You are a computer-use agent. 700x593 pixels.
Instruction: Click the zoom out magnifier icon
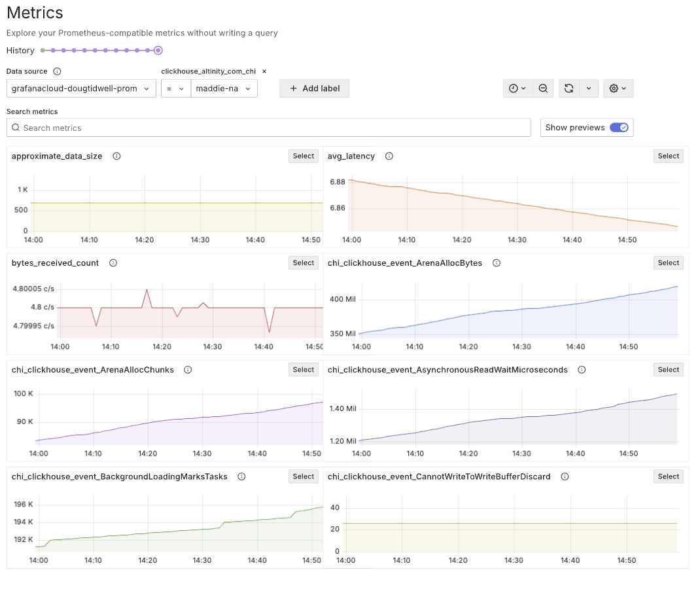pyautogui.click(x=543, y=88)
